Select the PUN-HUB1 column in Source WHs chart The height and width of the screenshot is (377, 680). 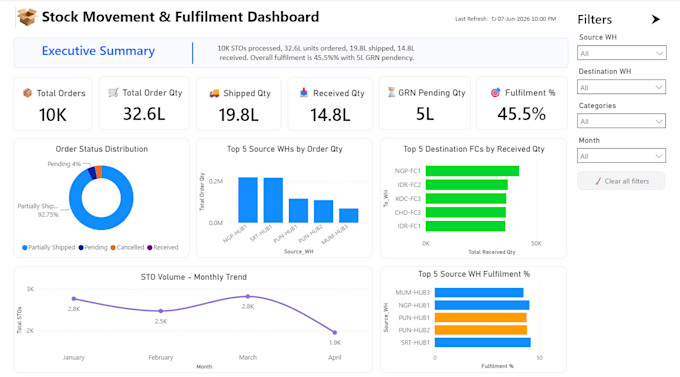(298, 211)
